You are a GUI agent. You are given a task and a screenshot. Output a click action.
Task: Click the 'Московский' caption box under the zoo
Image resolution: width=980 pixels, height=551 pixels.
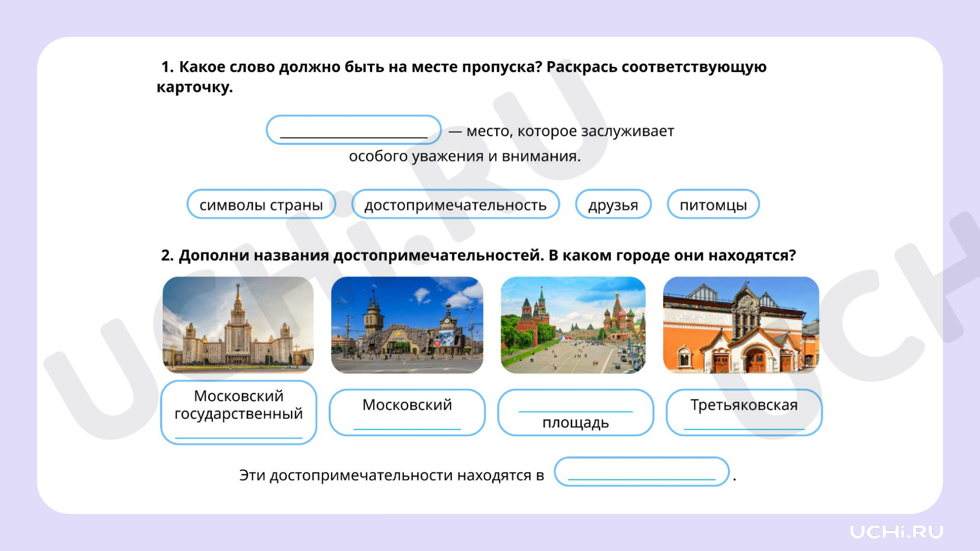click(x=407, y=413)
